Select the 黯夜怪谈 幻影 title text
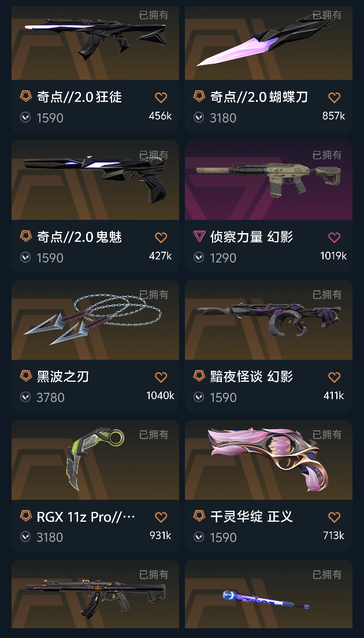This screenshot has width=364, height=638. pos(251,377)
